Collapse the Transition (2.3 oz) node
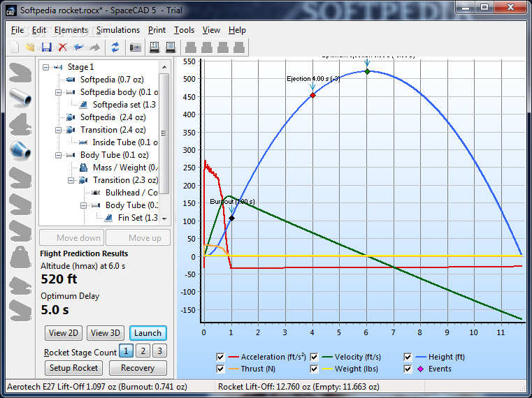Viewport: 532px width, 398px height. click(x=71, y=180)
